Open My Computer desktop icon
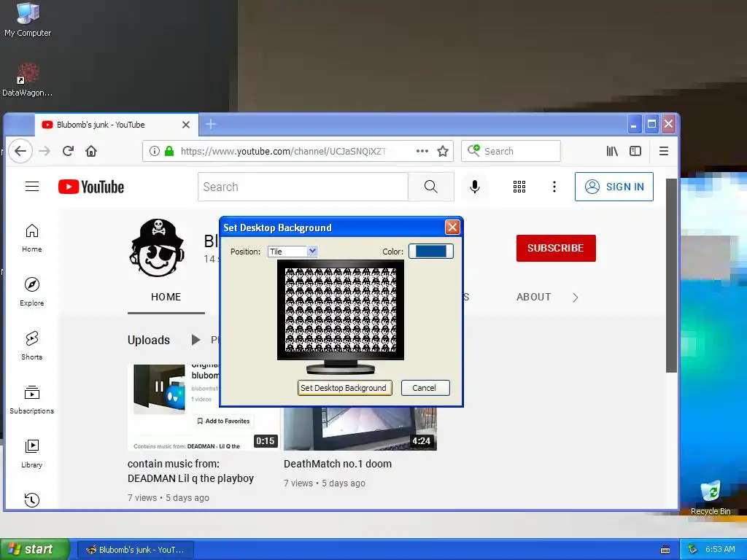The width and height of the screenshot is (747, 560). (x=28, y=20)
